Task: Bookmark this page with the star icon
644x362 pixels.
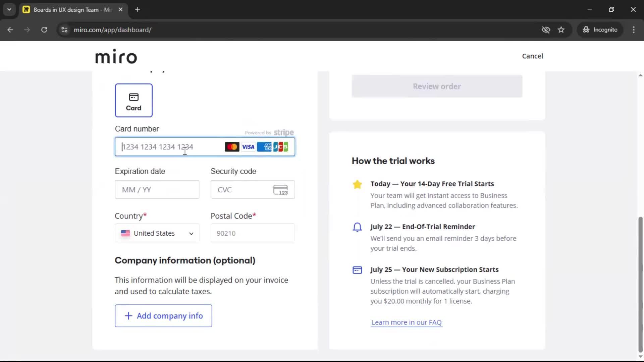Action: [561, 30]
